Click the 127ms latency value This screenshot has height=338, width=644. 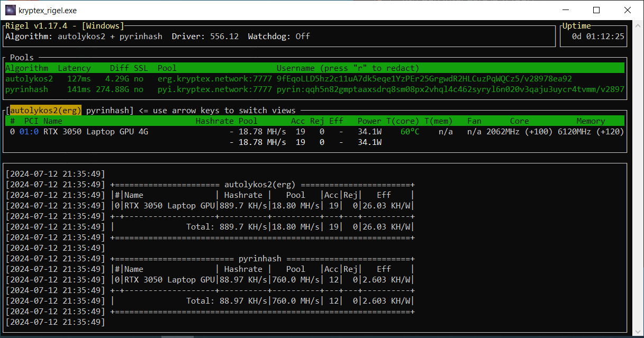tap(79, 78)
